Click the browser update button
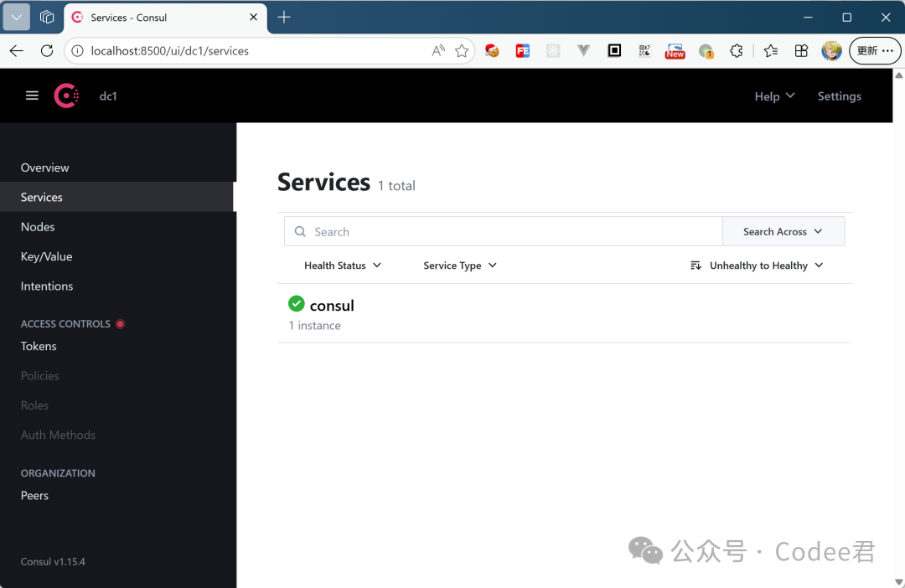Image resolution: width=905 pixels, height=588 pixels. pos(874,51)
